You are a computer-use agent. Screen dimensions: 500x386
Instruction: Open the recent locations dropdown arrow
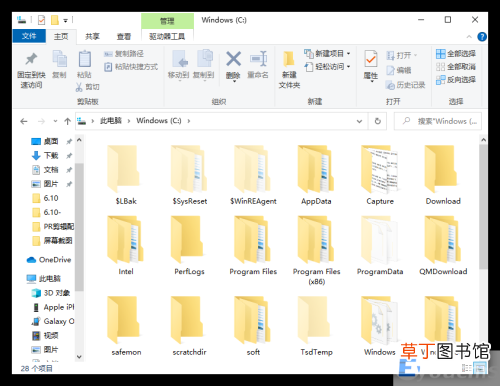tap(55, 121)
